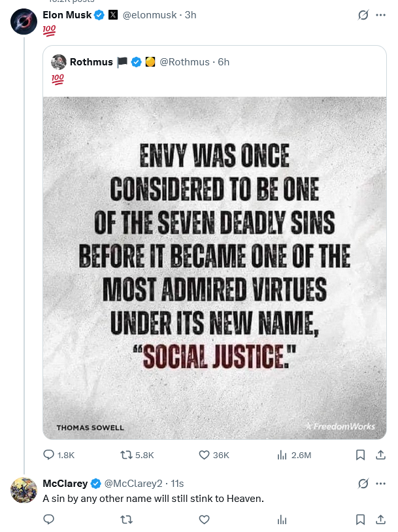The width and height of the screenshot is (398, 532).
Task: Repost McClarey's comment
Action: pyautogui.click(x=128, y=520)
